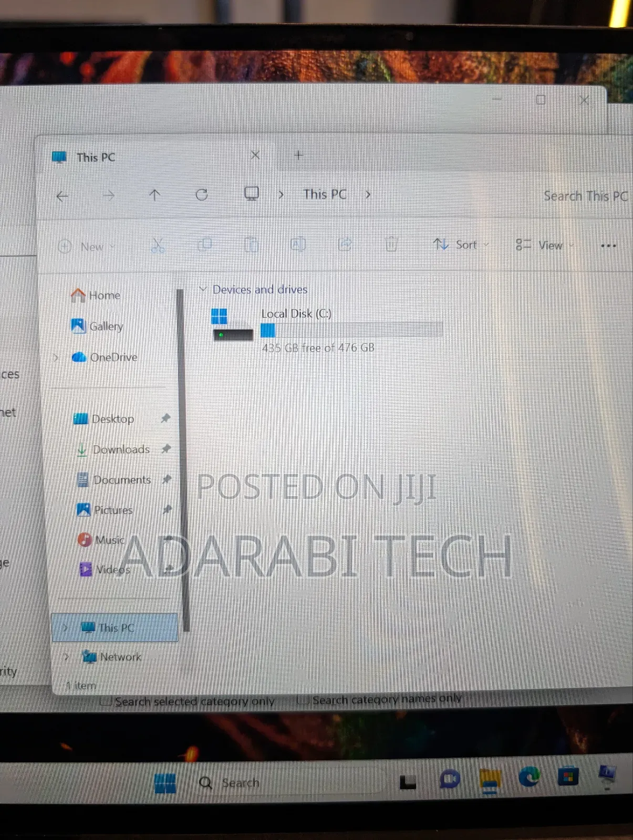Unpin Pictures using its pin icon
The width and height of the screenshot is (633, 840).
point(168,509)
